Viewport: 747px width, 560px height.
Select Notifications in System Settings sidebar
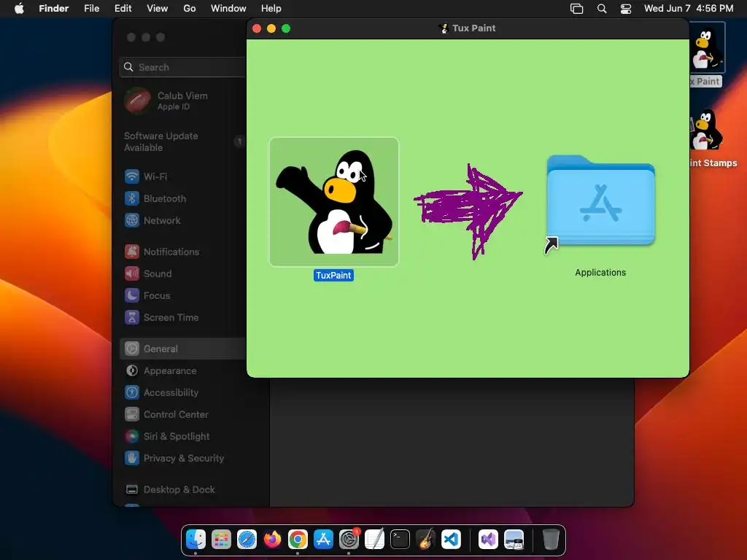tap(183, 252)
